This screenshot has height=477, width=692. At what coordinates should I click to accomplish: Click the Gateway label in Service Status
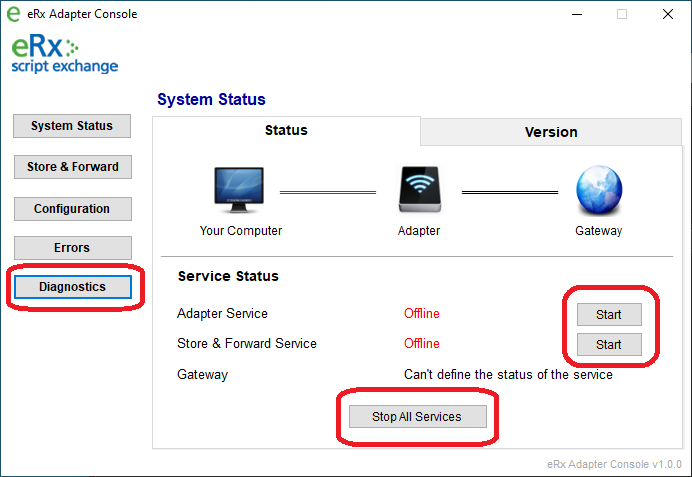[x=203, y=375]
